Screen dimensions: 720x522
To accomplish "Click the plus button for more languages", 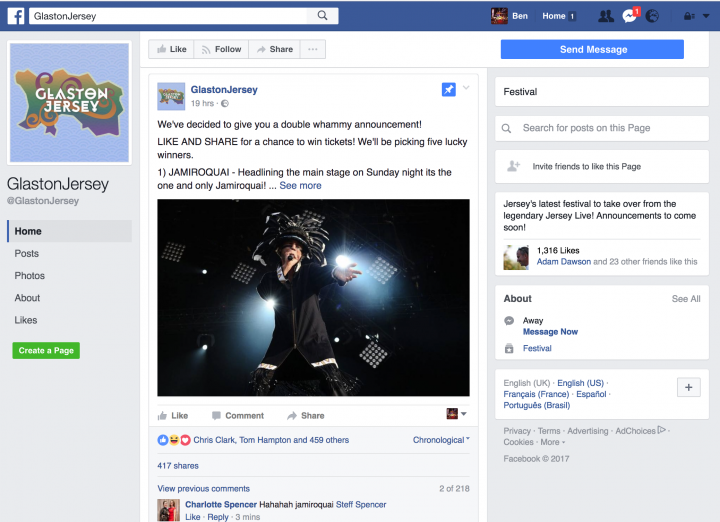I will 688,387.
